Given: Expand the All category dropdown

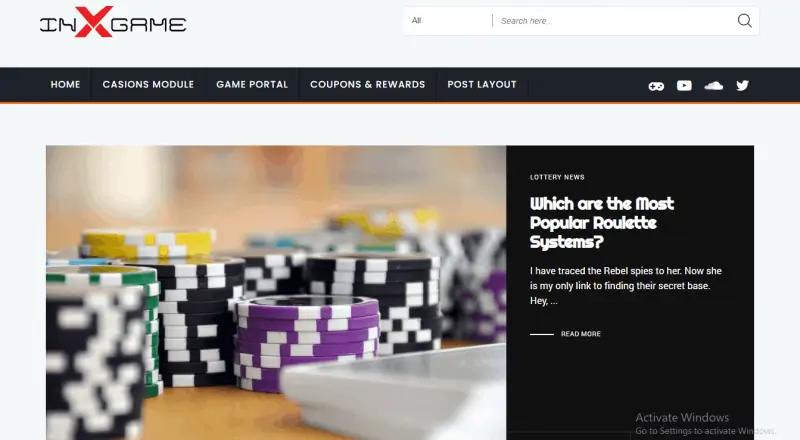Looking at the screenshot, I should point(447,20).
